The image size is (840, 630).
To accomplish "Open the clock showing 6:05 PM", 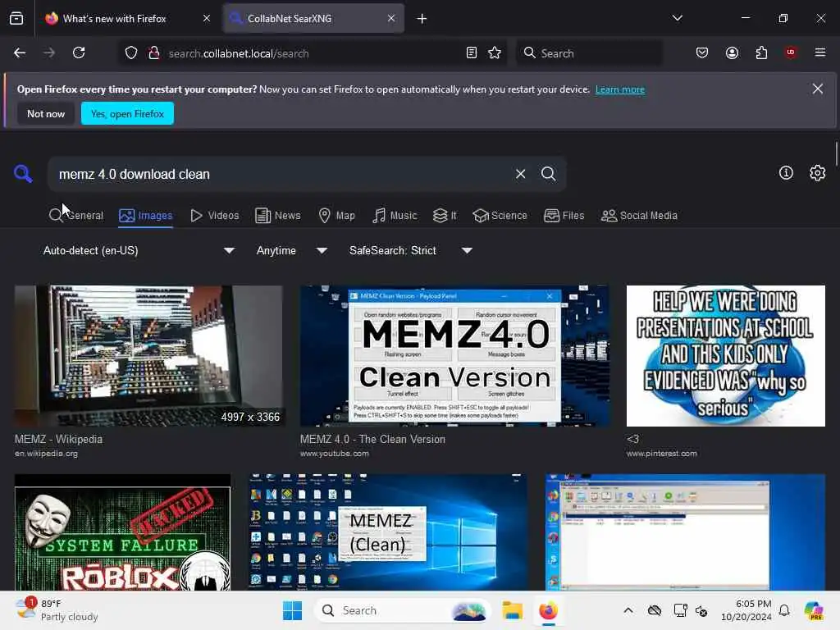I will (746, 610).
